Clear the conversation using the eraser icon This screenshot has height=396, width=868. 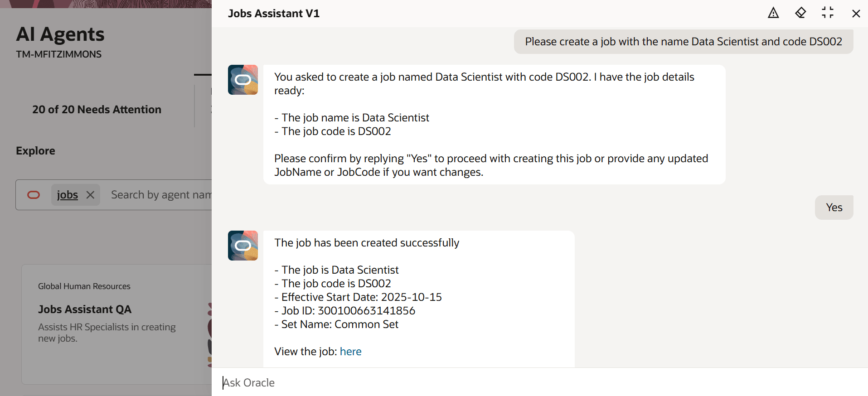[x=800, y=13]
